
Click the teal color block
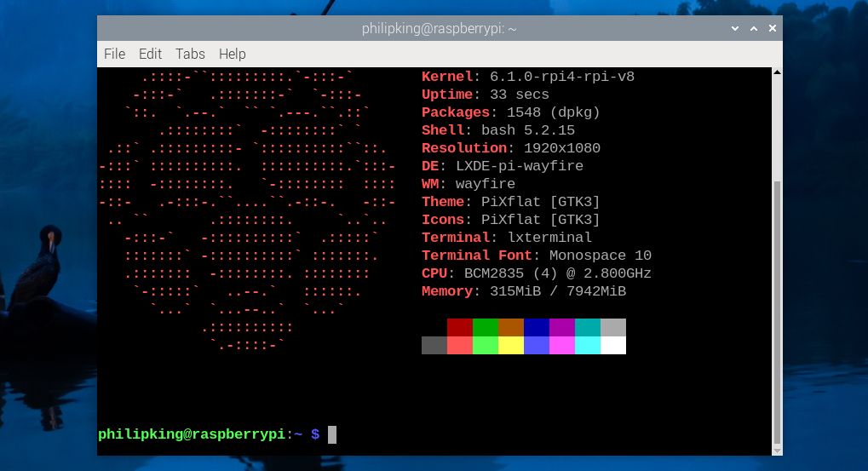(x=588, y=327)
